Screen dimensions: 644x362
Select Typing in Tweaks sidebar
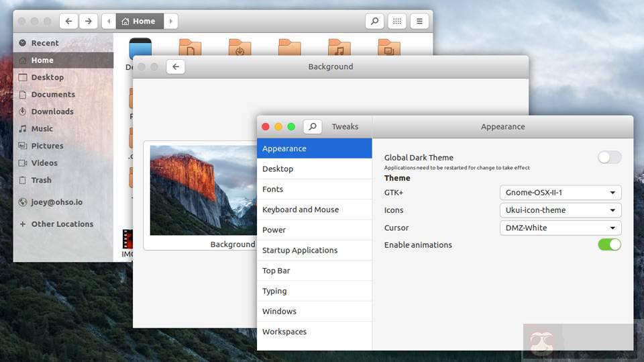tap(314, 291)
